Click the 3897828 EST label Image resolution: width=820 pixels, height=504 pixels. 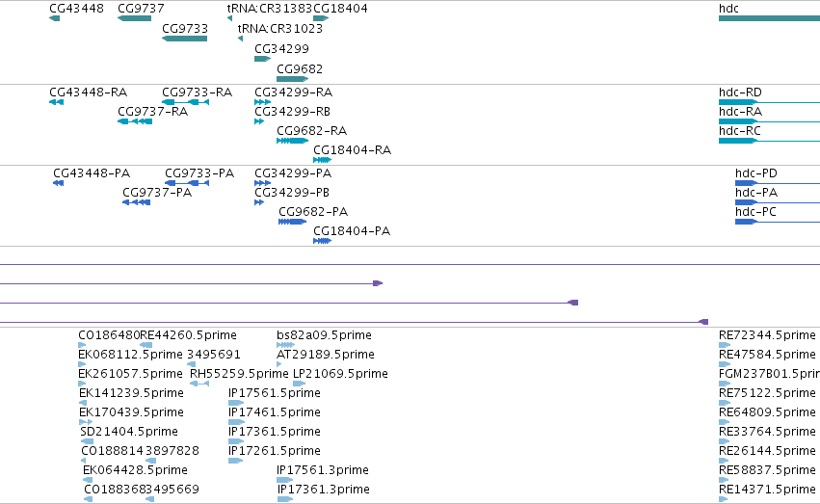coord(172,452)
